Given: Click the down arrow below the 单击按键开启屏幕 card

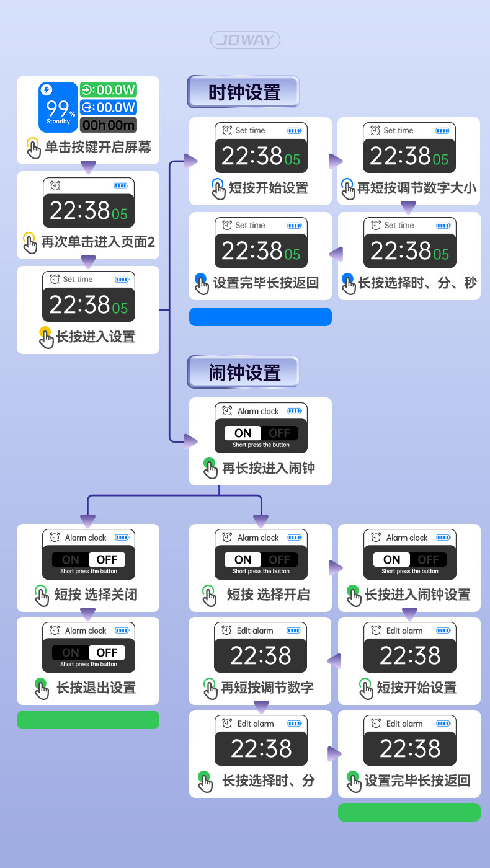Looking at the screenshot, I should [89, 167].
